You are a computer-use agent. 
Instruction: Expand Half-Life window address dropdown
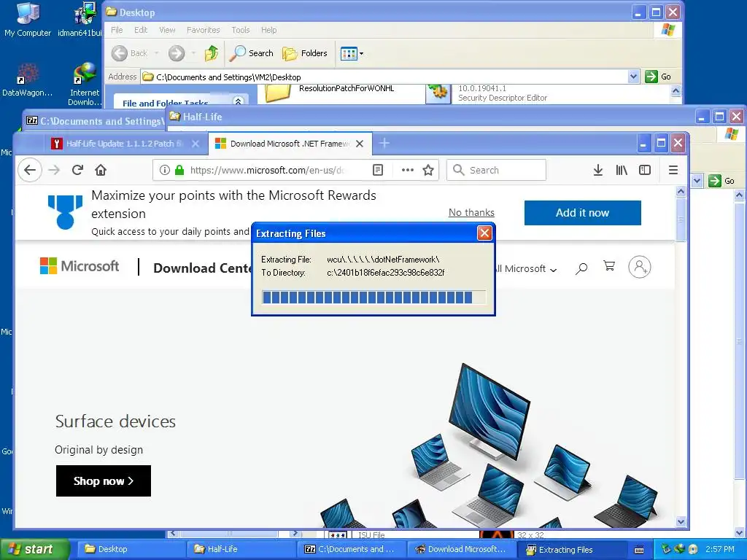pos(697,181)
